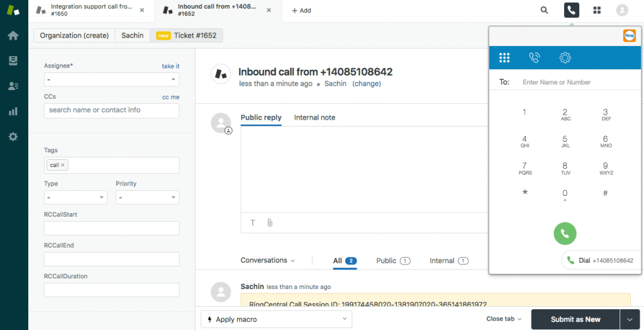644x330 pixels.
Task: Open the Priority dropdown
Action: [x=147, y=198]
